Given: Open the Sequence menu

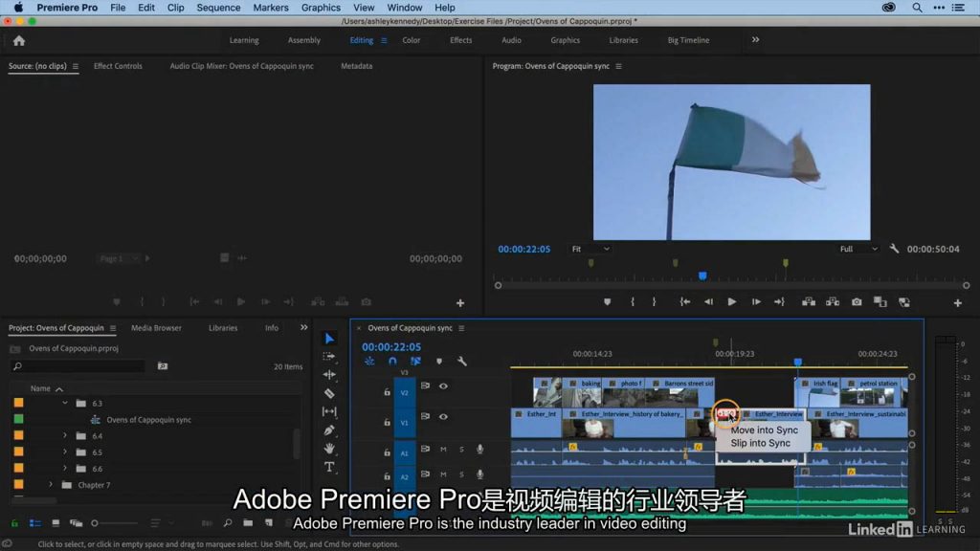Looking at the screenshot, I should pyautogui.click(x=218, y=8).
